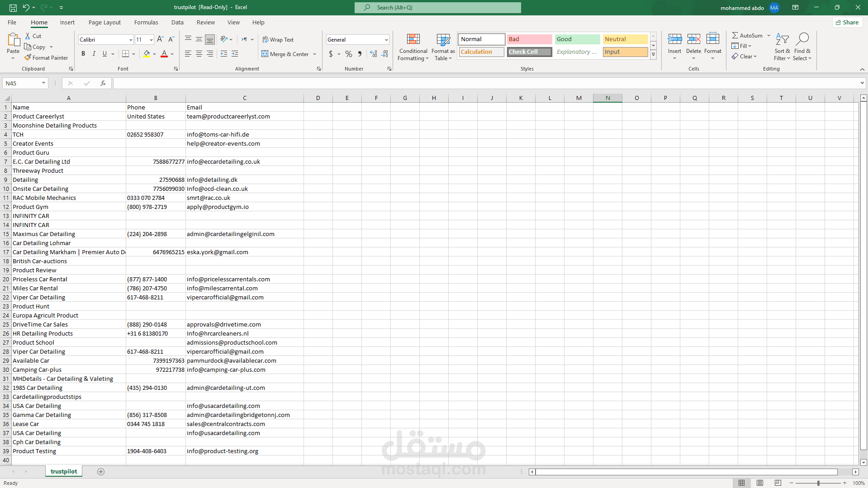Screen dimensions: 868x488
Task: Toggle Wrap Text for the cell
Action: pyautogui.click(x=278, y=40)
